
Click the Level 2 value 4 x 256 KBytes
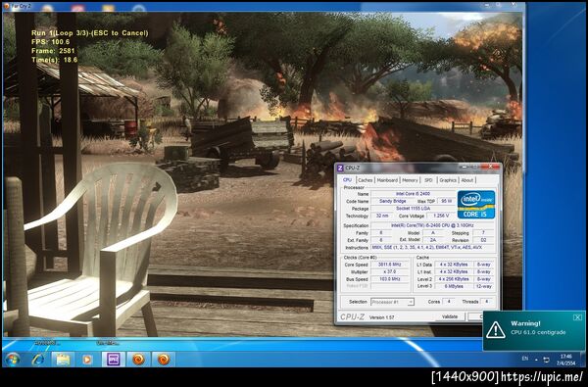tap(454, 279)
